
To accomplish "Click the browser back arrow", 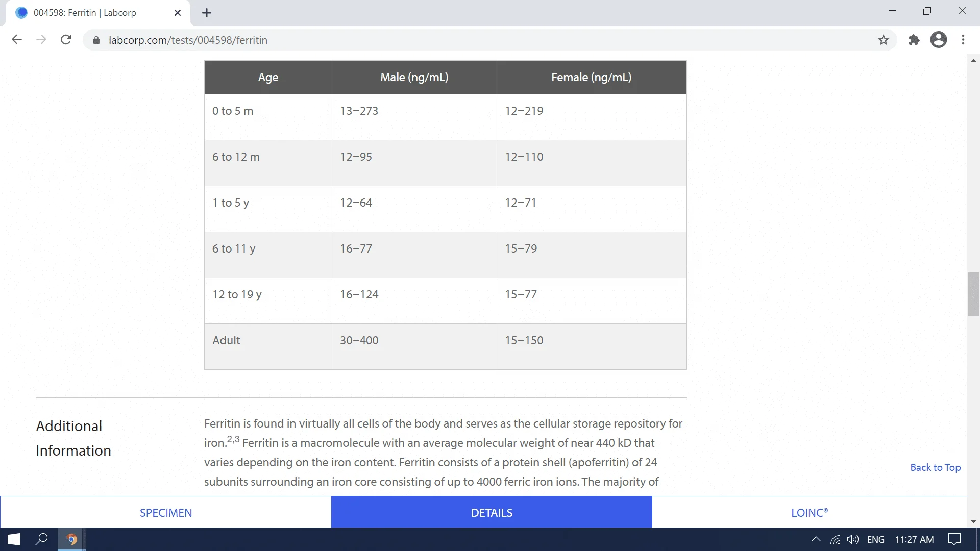I will click(x=17, y=40).
